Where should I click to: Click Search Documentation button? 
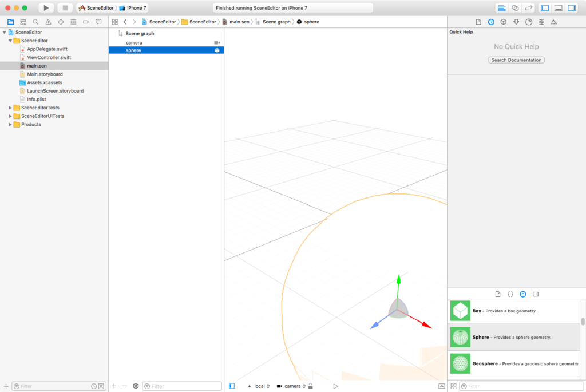(x=516, y=60)
